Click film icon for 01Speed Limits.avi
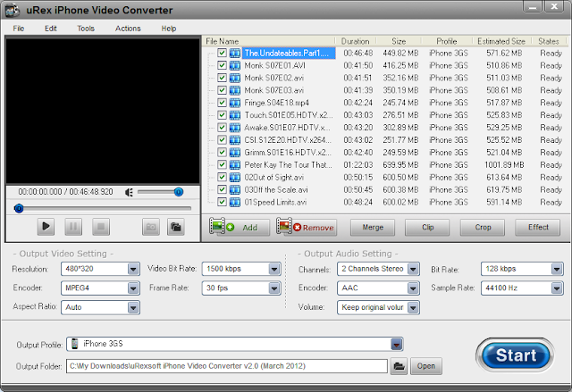The width and height of the screenshot is (572, 392). coord(234,202)
